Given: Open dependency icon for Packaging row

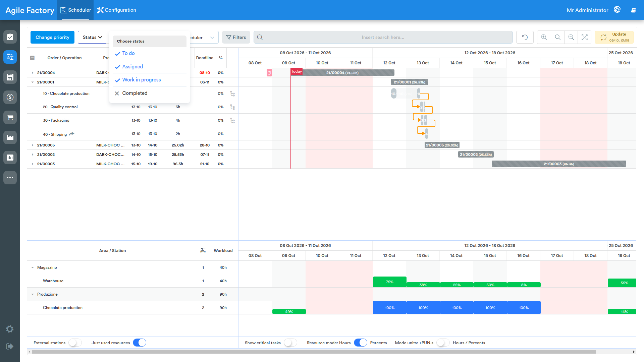Looking at the screenshot, I should pos(232,120).
